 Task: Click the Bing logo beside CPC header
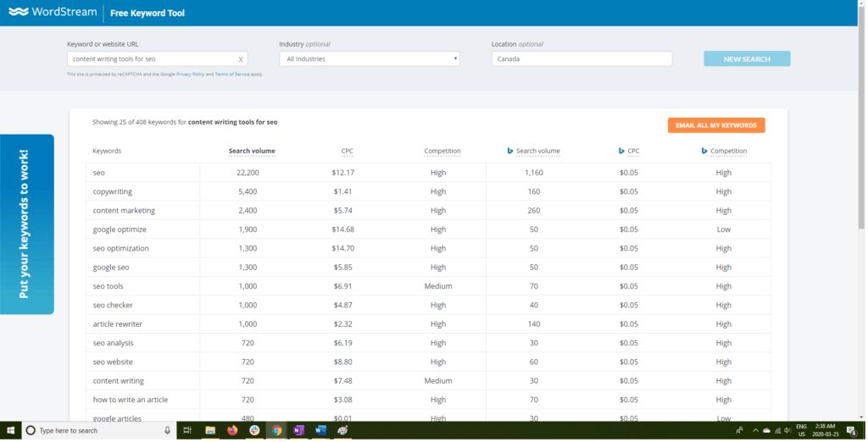click(623, 151)
